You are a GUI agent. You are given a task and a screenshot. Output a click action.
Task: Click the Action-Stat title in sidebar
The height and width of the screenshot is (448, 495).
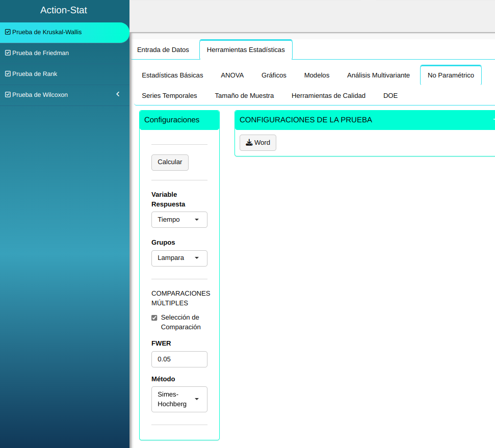tap(64, 10)
